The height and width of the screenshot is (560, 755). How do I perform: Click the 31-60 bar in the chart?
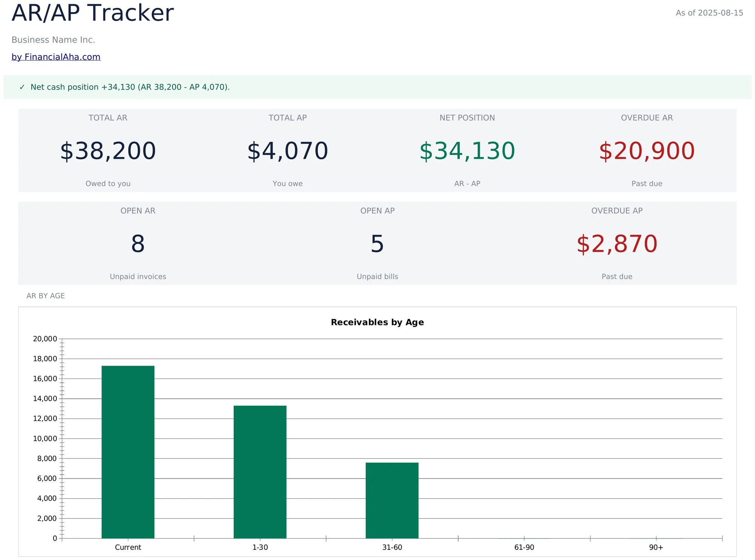point(392,500)
